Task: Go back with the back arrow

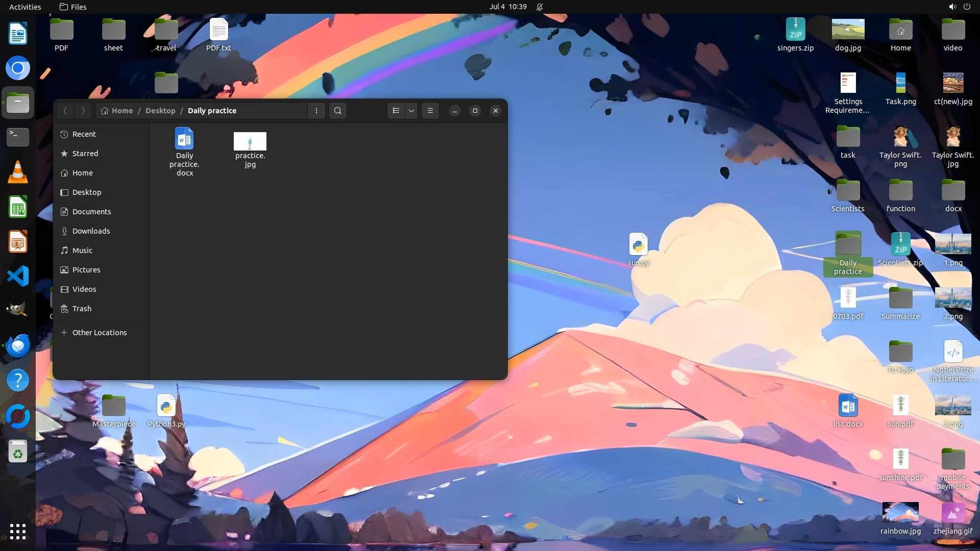Action: [65, 111]
